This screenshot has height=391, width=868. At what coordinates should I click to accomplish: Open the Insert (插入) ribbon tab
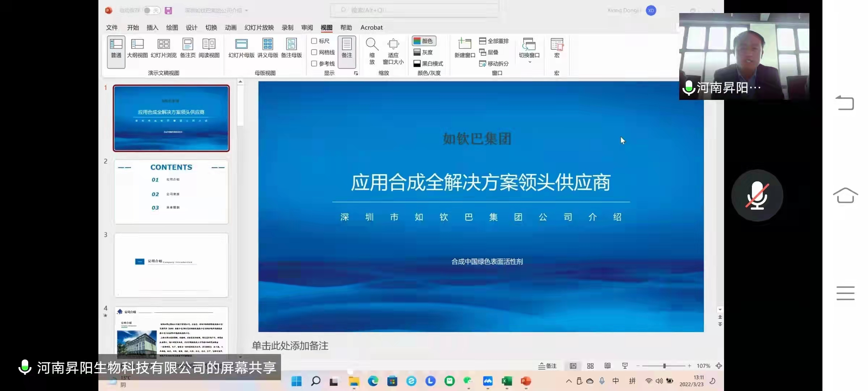[x=152, y=28]
